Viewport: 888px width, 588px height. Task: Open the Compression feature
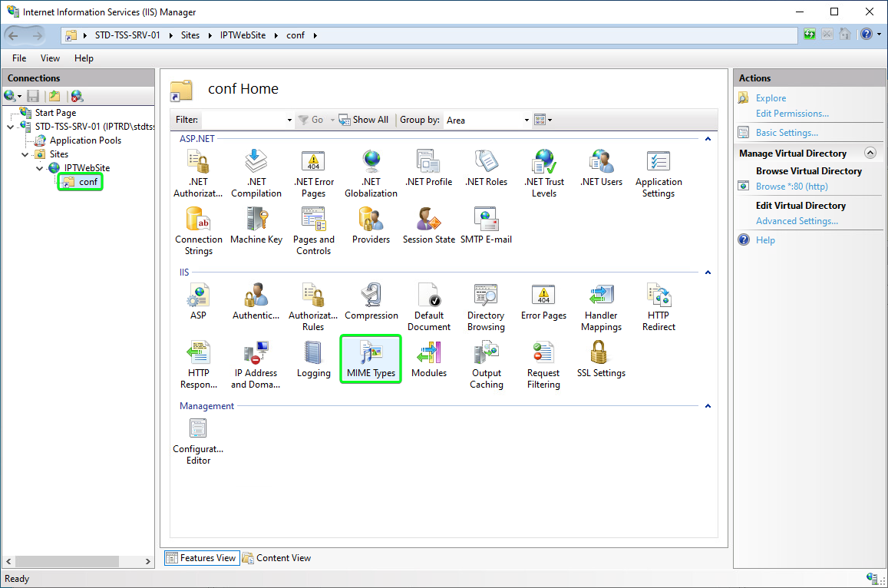point(371,302)
